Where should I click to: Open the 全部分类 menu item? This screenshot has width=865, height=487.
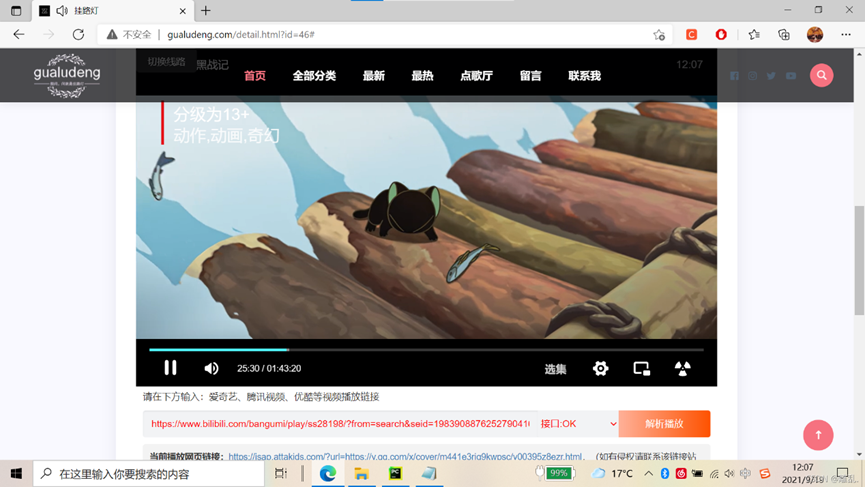point(314,76)
